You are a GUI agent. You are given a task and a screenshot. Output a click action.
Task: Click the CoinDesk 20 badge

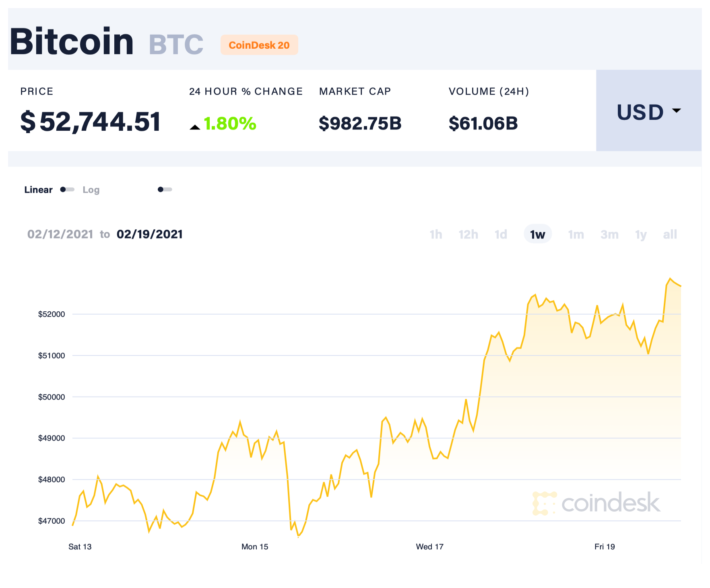259,45
